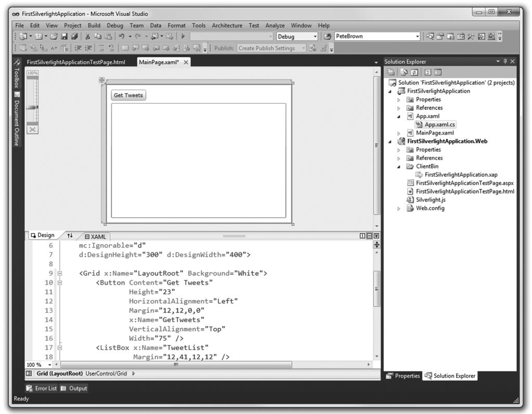Collapse the Button element outline at line 10
The height and width of the screenshot is (414, 532).
pyautogui.click(x=60, y=282)
